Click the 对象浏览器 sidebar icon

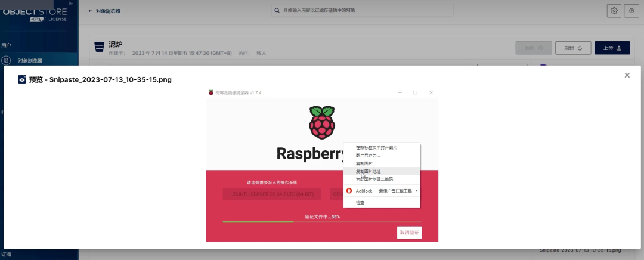click(6, 61)
